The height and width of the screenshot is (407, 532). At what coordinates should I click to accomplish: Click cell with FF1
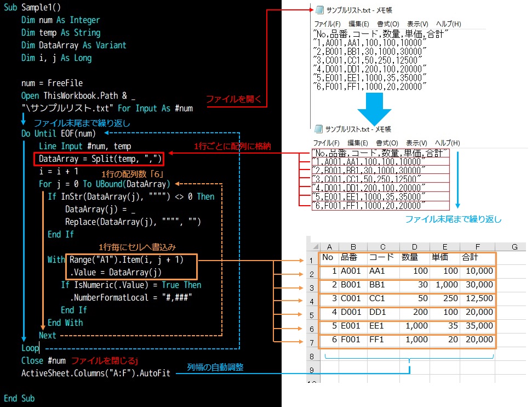[x=383, y=340]
